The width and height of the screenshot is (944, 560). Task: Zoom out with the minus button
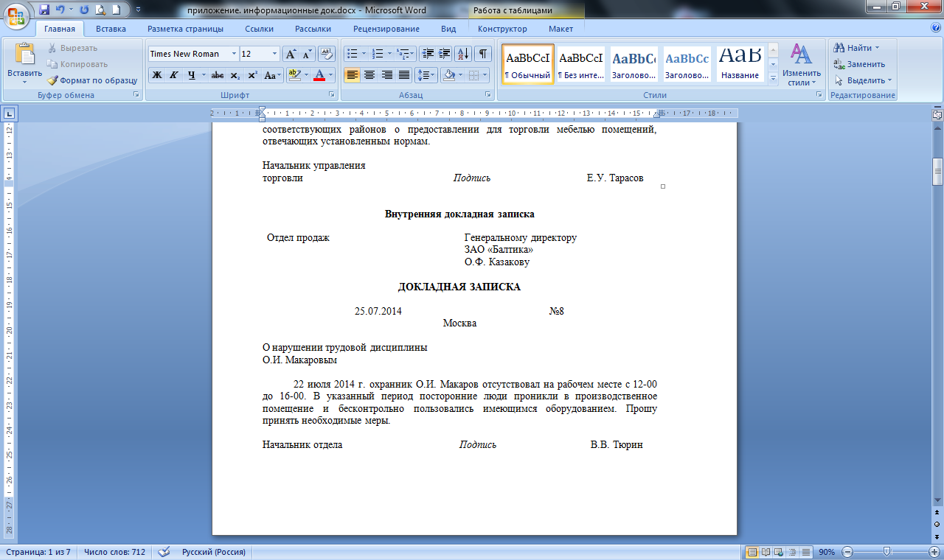coord(847,551)
